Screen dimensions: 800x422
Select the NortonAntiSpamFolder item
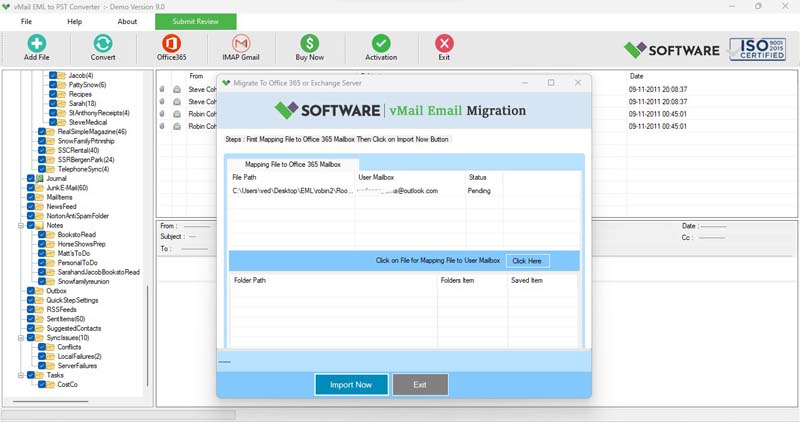coord(78,216)
